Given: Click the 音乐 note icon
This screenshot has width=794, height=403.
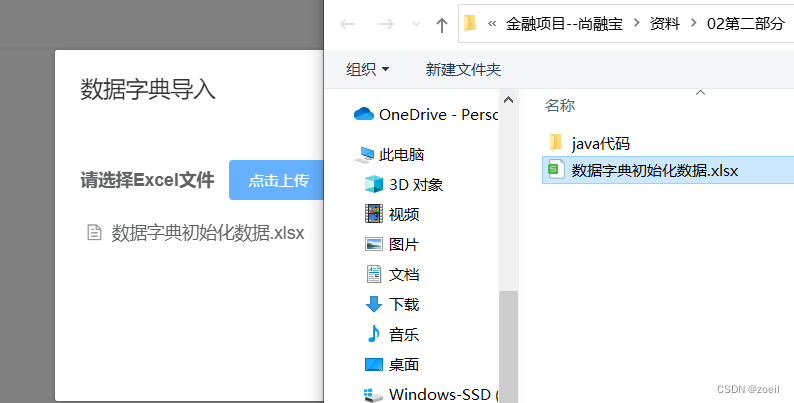Looking at the screenshot, I should [x=374, y=334].
